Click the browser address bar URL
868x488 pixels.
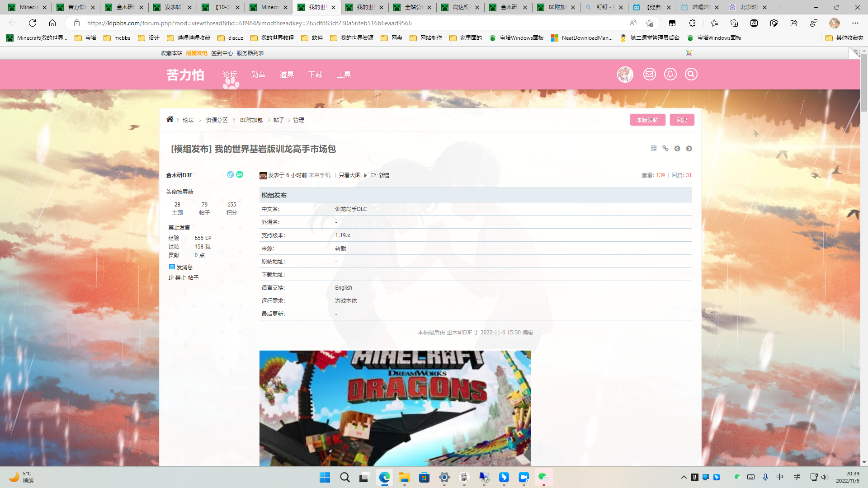tap(249, 23)
